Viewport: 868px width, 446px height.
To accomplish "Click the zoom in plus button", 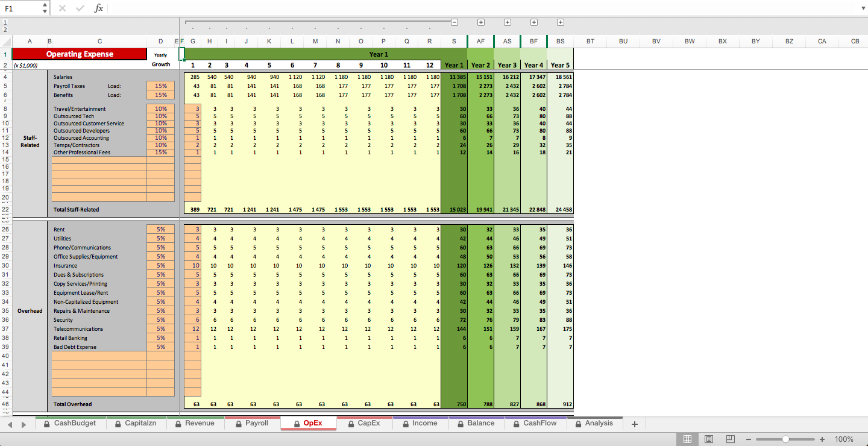I will tap(822, 439).
